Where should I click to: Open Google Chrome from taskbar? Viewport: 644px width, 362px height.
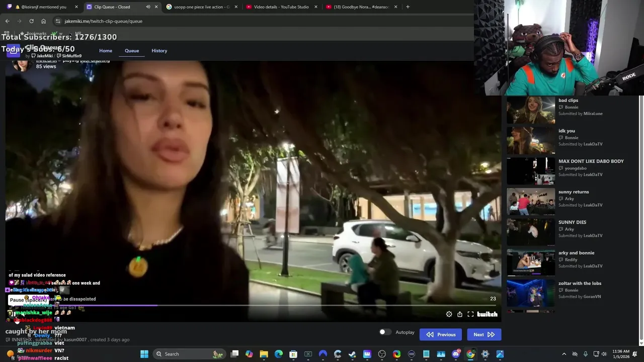point(470,354)
